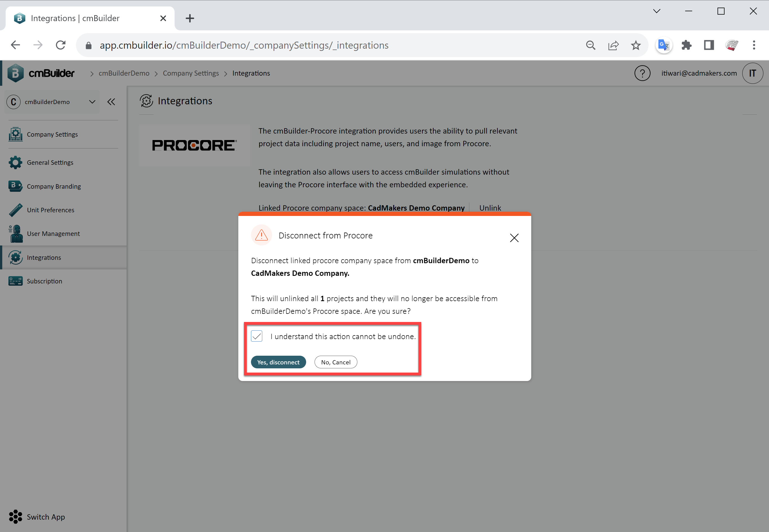
Task: Click the browser zoom magnifier icon
Action: pyautogui.click(x=590, y=45)
